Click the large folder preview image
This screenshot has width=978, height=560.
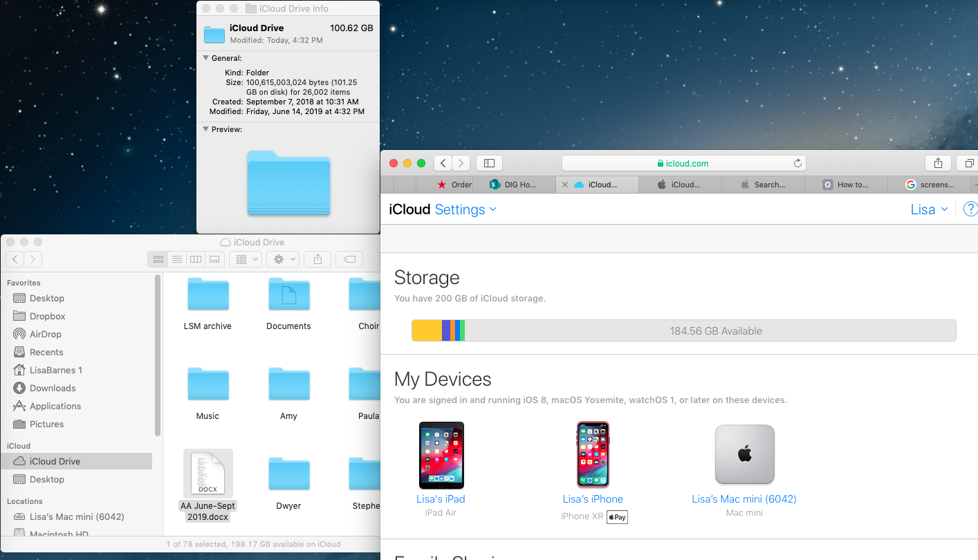pyautogui.click(x=288, y=183)
